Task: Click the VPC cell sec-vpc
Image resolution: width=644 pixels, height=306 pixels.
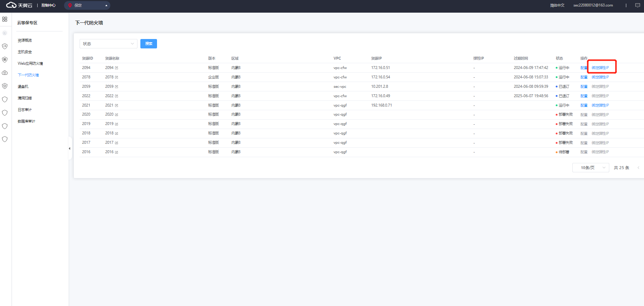Action: pyautogui.click(x=340, y=87)
